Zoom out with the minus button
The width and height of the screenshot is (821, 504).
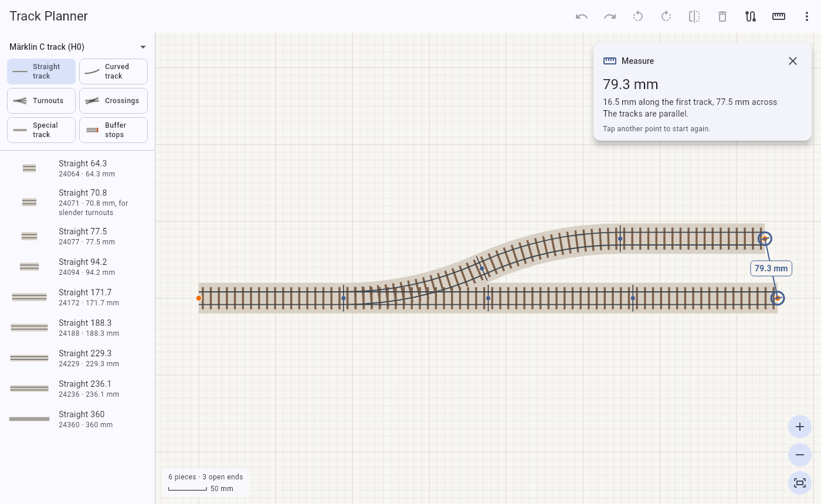(x=800, y=455)
